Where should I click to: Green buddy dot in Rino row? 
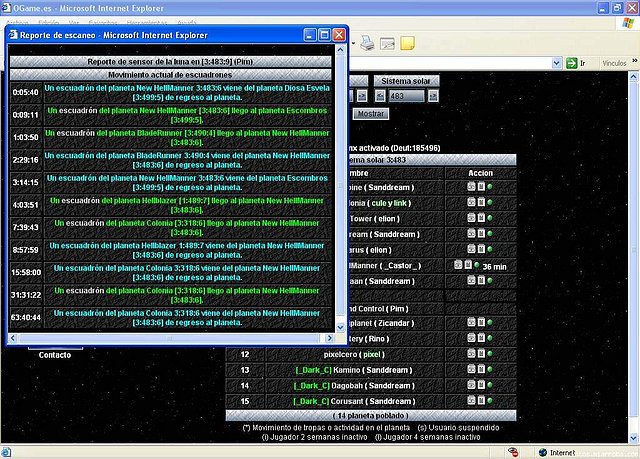pos(490,338)
